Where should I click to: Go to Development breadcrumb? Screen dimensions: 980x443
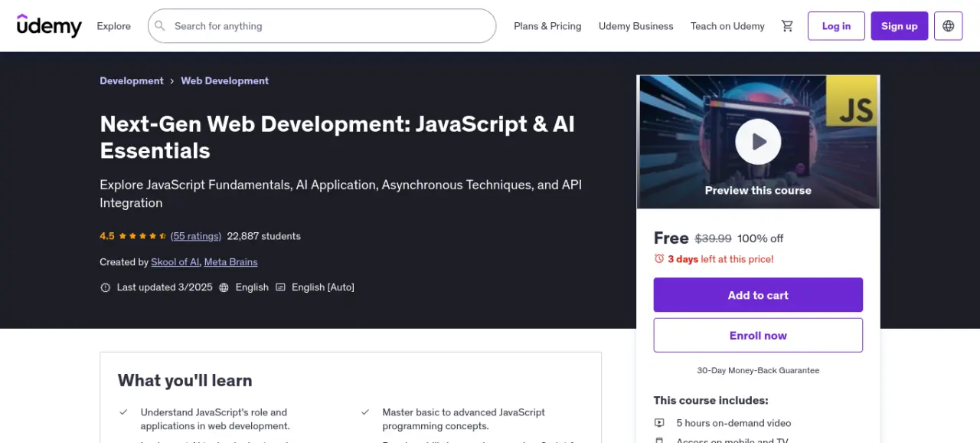pyautogui.click(x=132, y=81)
